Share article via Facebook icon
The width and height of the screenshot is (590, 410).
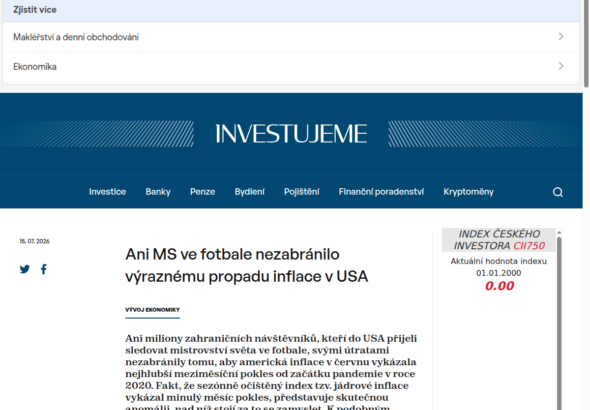tap(44, 269)
